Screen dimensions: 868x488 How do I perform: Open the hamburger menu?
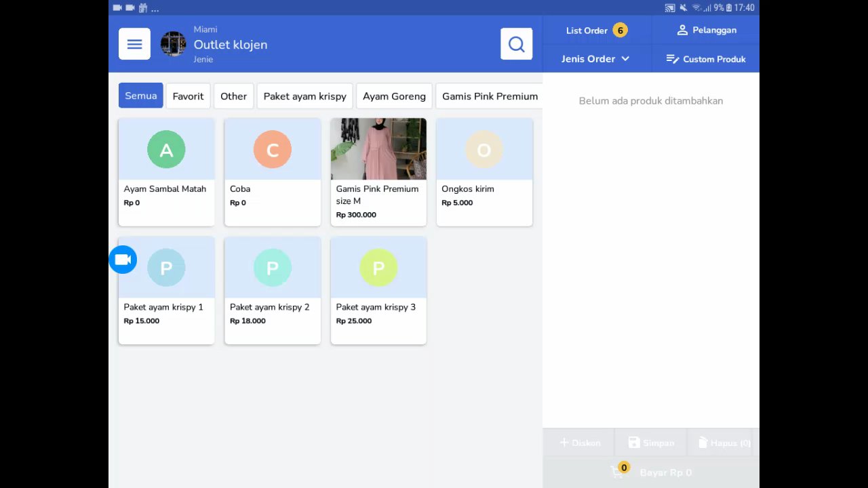(x=134, y=44)
